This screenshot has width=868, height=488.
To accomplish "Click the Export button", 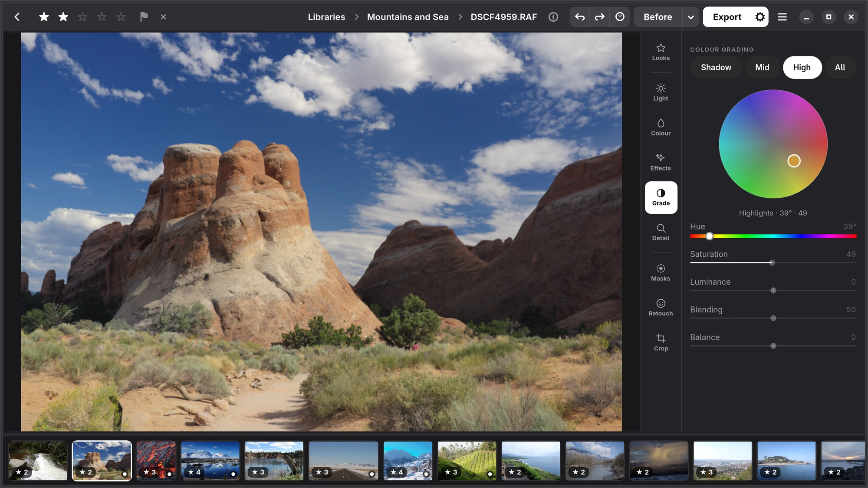I will [x=727, y=17].
